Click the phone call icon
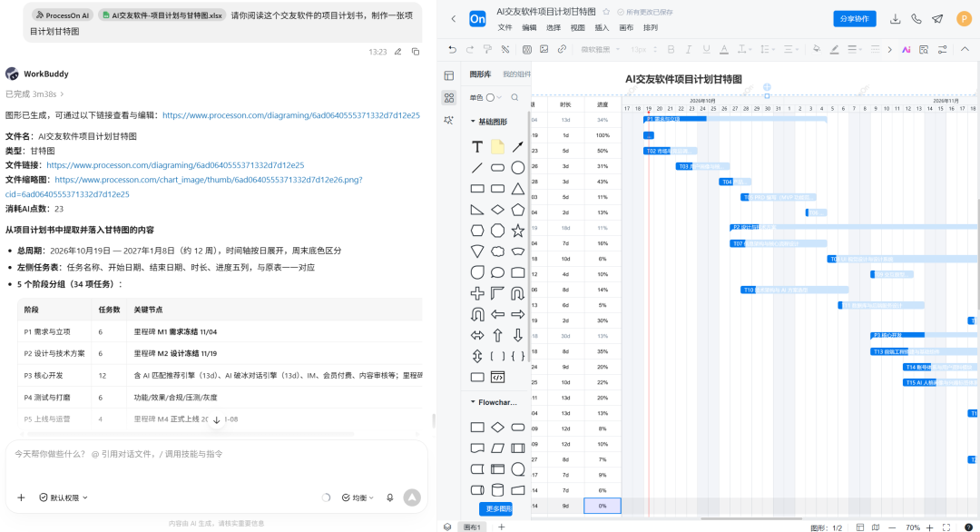 (916, 19)
